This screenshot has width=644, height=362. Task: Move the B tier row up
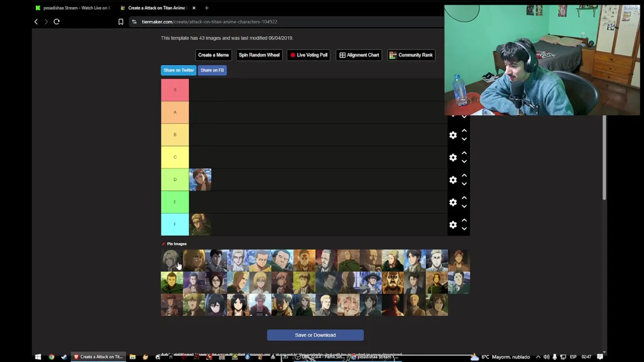coord(464,131)
